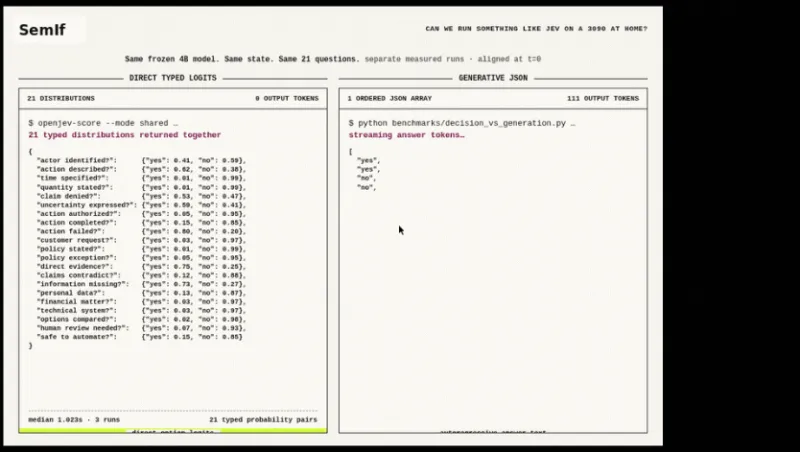This screenshot has height=452, width=800.
Task: Select the "action failed?" row
Action: point(141,231)
